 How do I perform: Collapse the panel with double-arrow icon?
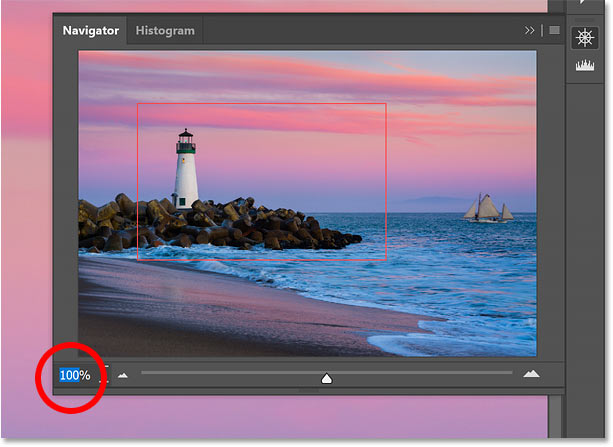(x=529, y=31)
